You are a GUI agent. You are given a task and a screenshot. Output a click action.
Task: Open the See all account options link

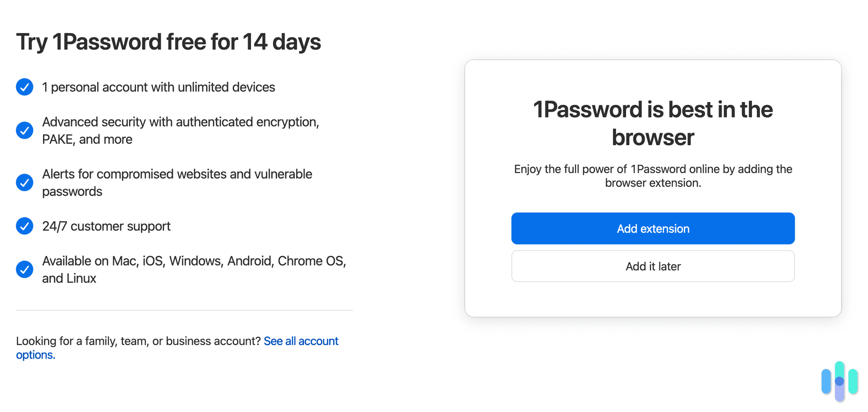(301, 341)
